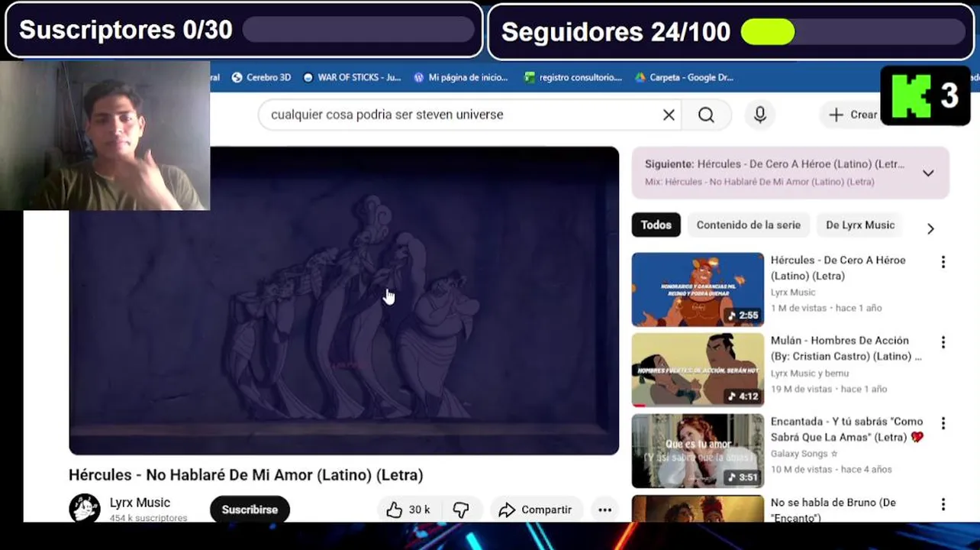
Task: Show more filter chips with right arrow
Action: click(930, 228)
